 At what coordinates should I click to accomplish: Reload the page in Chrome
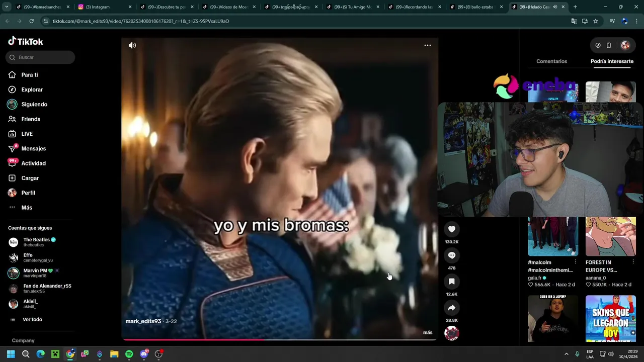tap(31, 21)
